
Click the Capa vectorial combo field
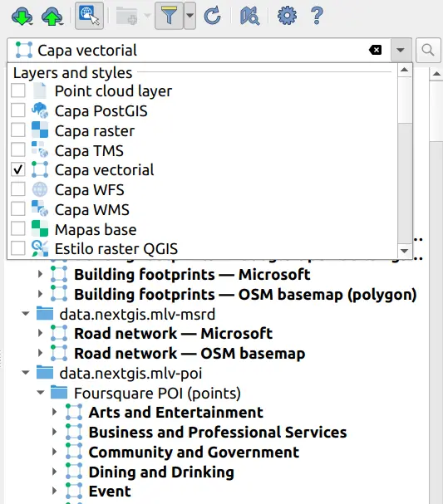tap(199, 50)
